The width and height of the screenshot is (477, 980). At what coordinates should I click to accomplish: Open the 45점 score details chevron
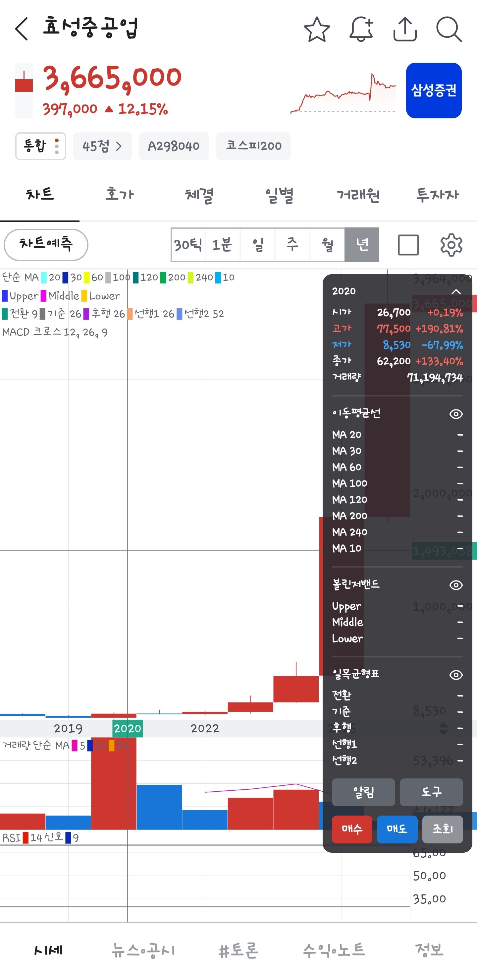coord(102,146)
